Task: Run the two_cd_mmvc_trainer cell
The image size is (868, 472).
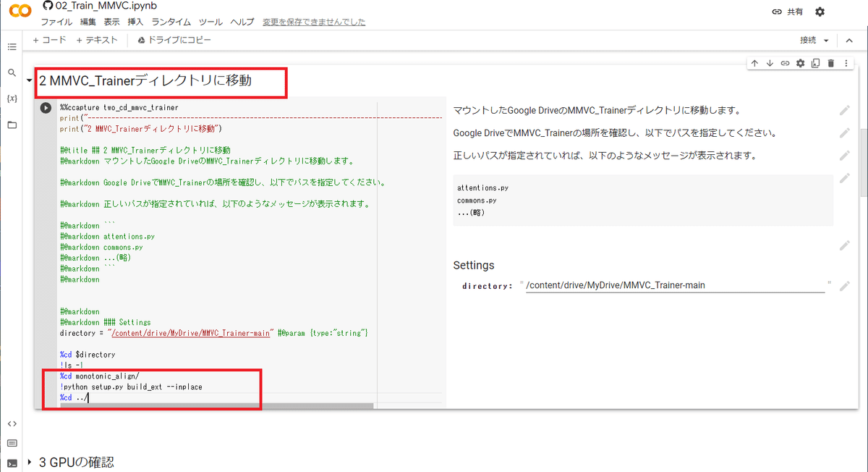Action: point(46,108)
